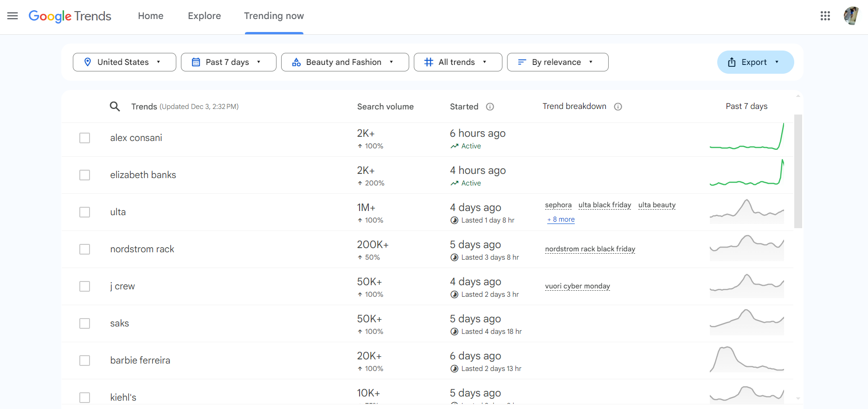Click the Search volume column header
Screen dimensions: 868x409
click(385, 107)
